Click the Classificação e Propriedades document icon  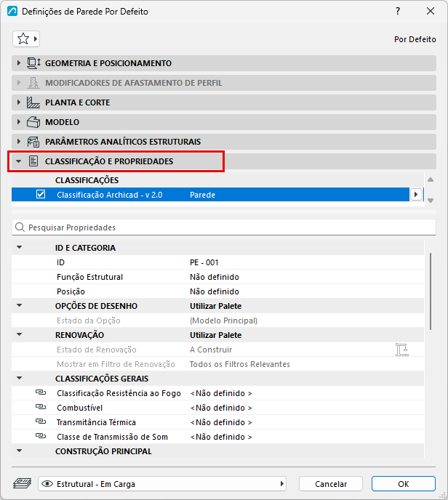[33, 161]
